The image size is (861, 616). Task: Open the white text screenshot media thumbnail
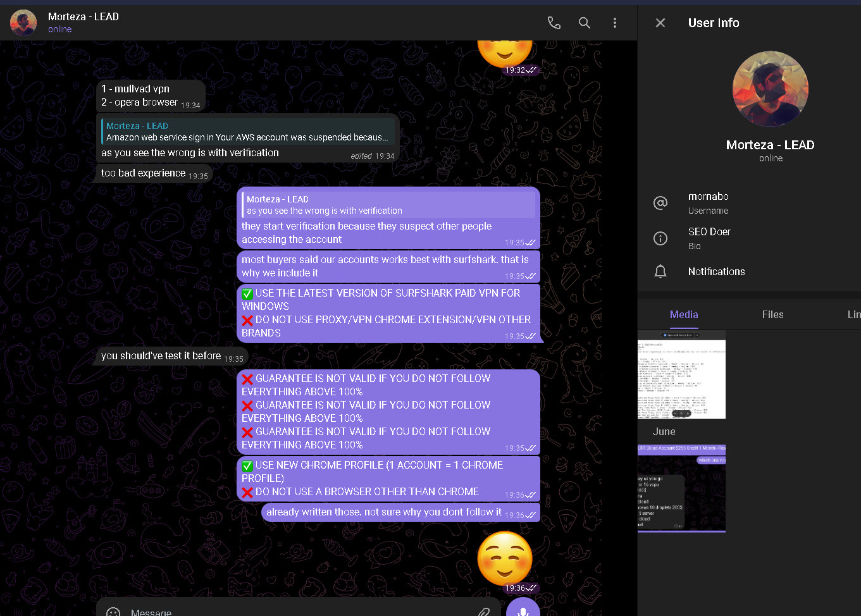pos(681,374)
